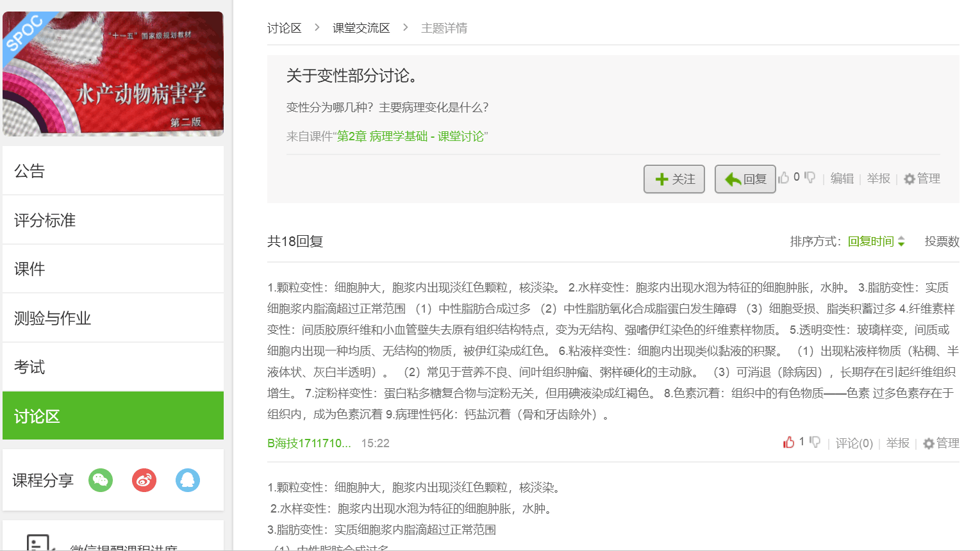Image resolution: width=980 pixels, height=551 pixels.
Task: Click the 共18回复 reply count text
Action: click(295, 242)
